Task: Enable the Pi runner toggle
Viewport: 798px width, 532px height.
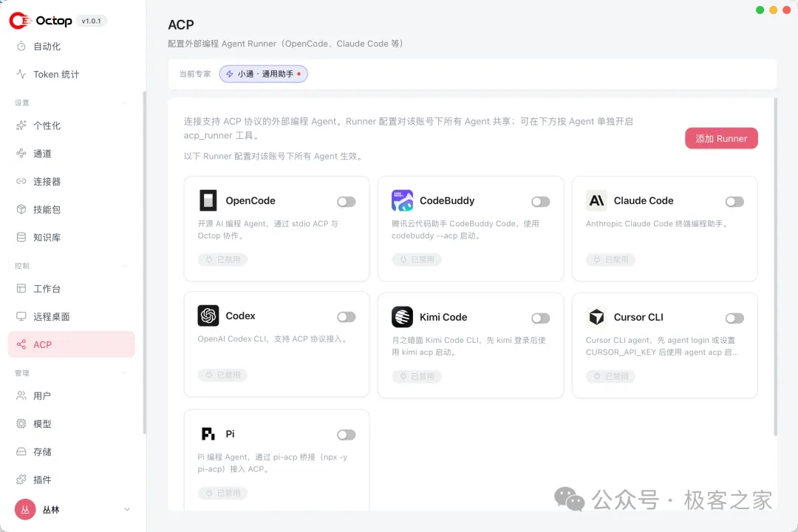Action: (x=346, y=434)
